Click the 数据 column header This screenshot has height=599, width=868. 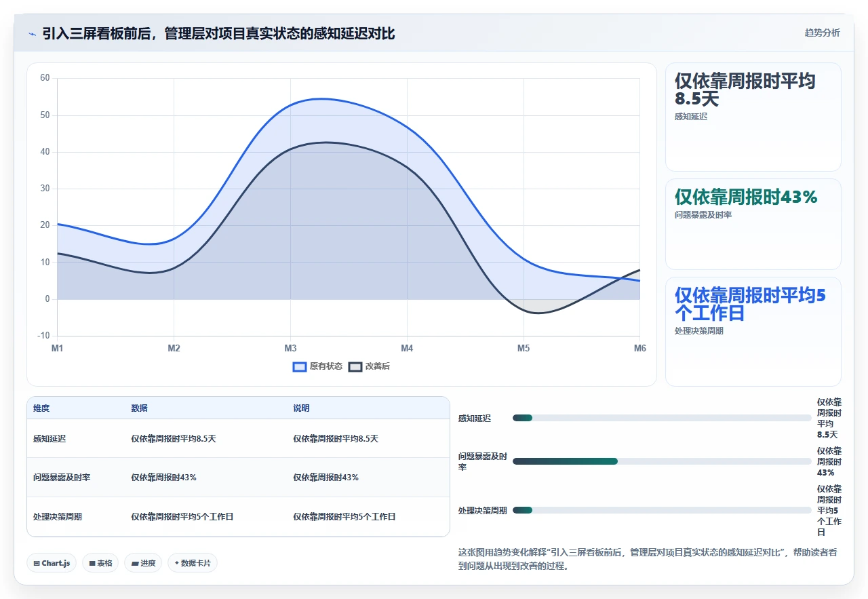140,408
